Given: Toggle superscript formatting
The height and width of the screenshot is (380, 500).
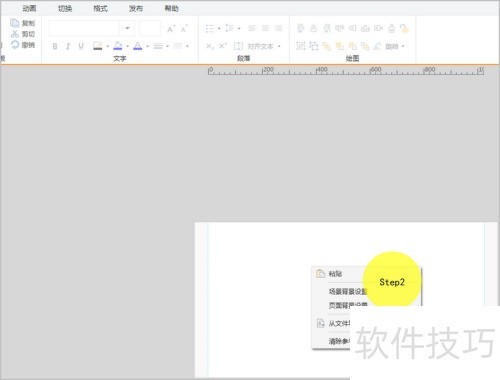Looking at the screenshot, I should (x=223, y=46).
